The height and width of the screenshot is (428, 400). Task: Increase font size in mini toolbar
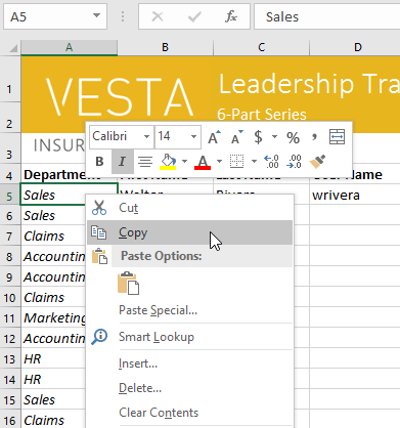coord(214,137)
